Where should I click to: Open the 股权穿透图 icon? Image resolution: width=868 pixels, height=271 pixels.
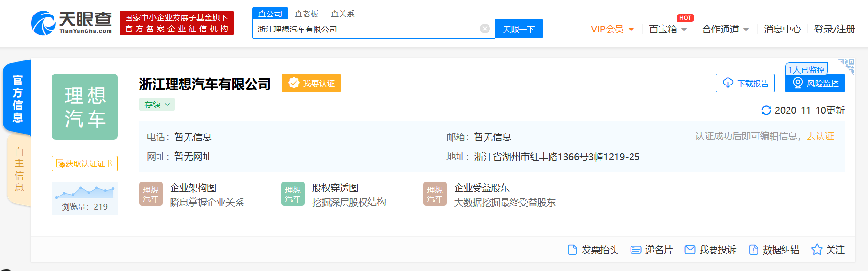point(293,194)
